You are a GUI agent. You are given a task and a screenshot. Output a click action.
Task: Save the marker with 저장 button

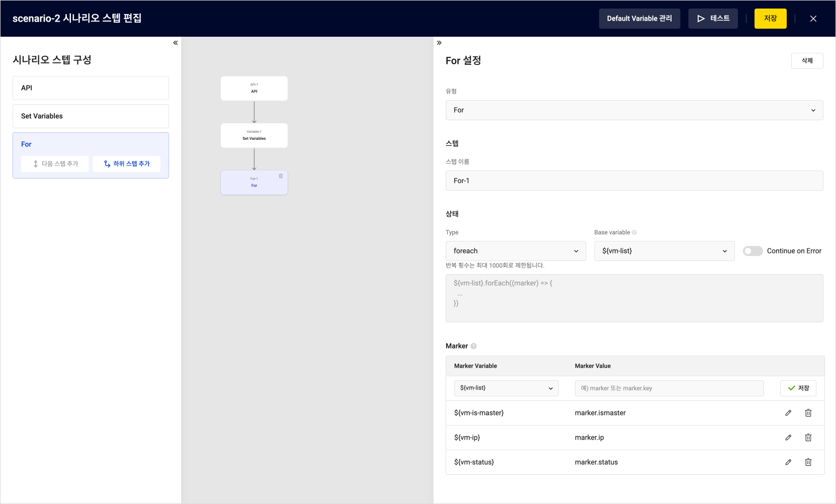click(x=798, y=388)
